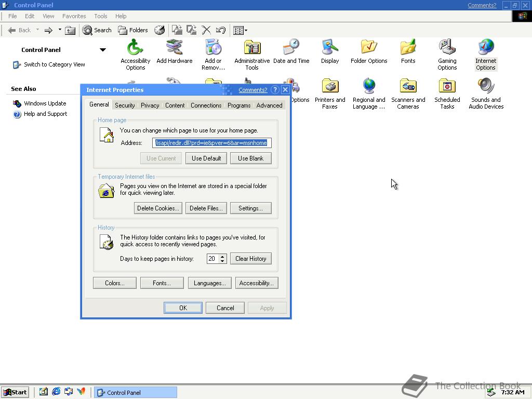Confirm with the OK button
The image size is (532, 399).
click(x=183, y=308)
